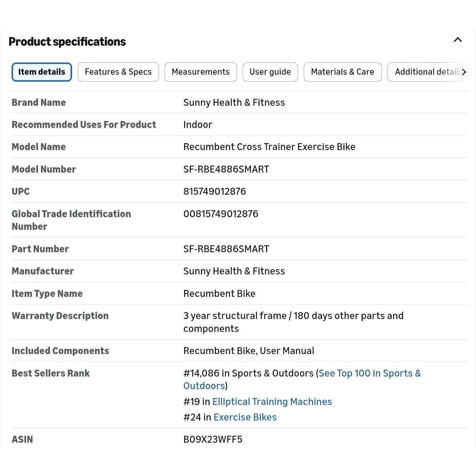Switch to the Features & Specs tab
Viewport: 476px width, 476px height.
click(x=118, y=72)
